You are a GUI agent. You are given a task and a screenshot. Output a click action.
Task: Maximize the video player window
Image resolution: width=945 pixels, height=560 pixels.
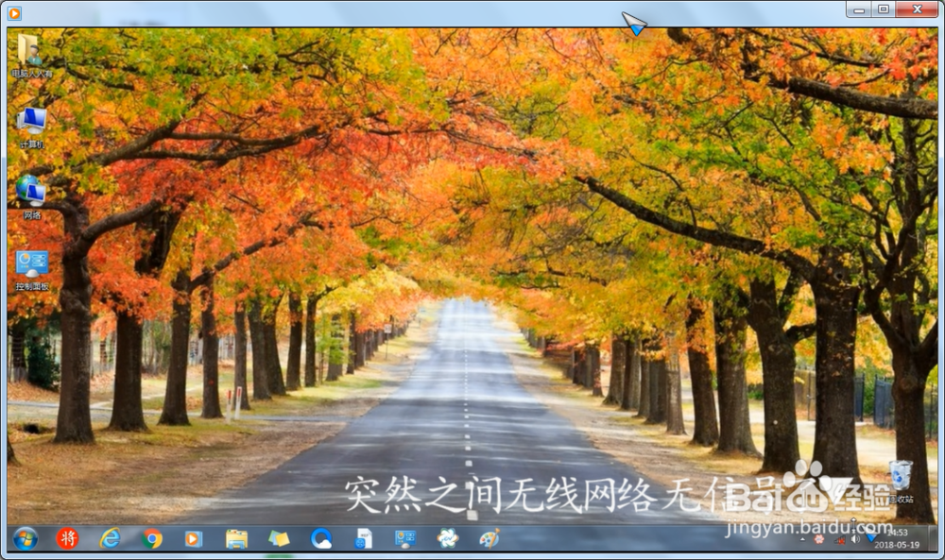(884, 9)
